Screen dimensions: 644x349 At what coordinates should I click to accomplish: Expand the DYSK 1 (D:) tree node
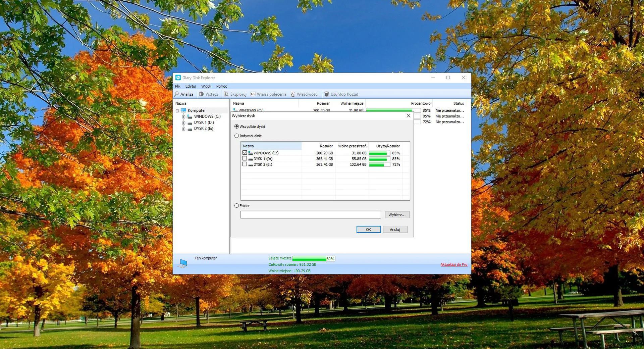click(183, 123)
